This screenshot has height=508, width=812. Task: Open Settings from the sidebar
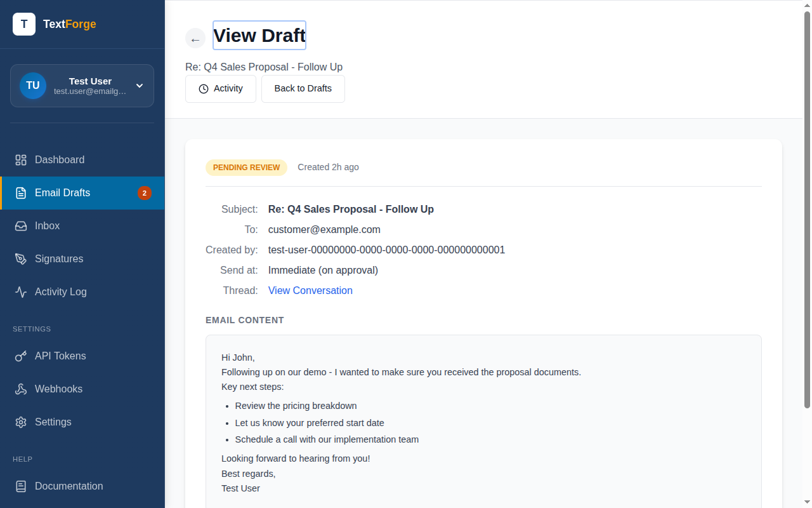click(x=82, y=422)
